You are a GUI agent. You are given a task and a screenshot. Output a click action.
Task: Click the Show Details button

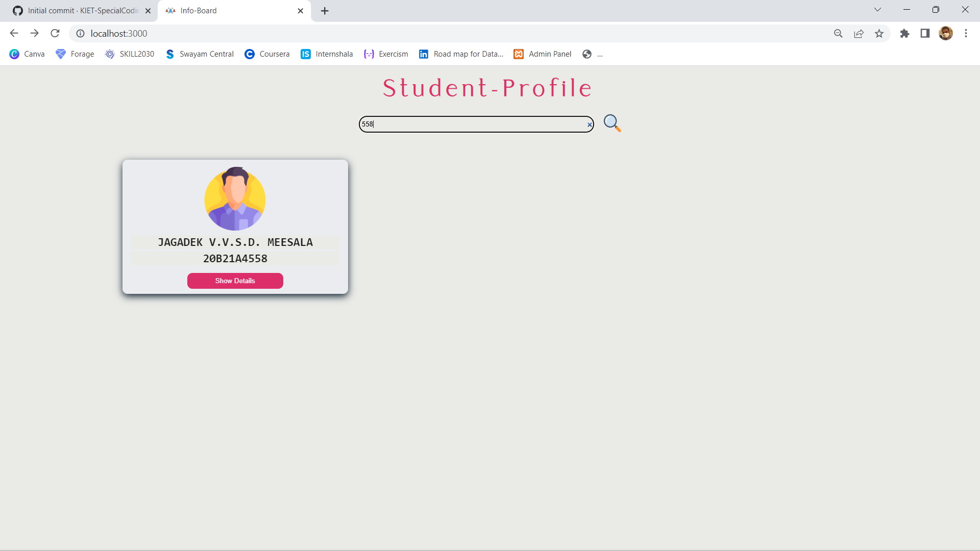tap(235, 281)
